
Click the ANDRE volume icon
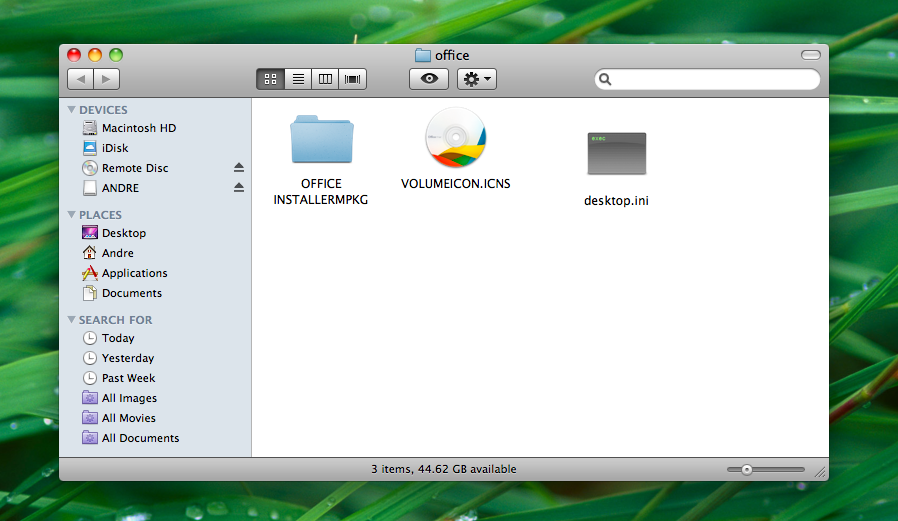point(89,188)
